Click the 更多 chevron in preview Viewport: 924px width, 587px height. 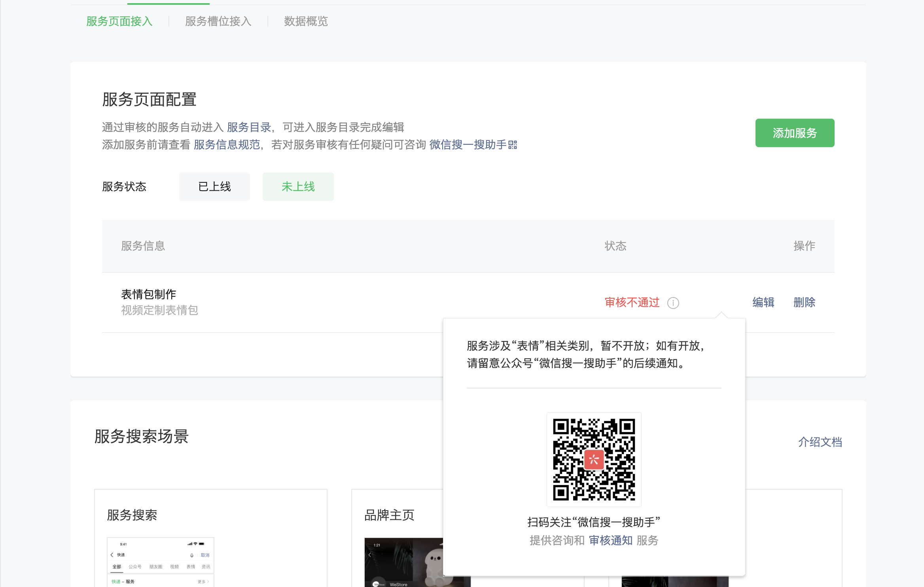coord(208,581)
